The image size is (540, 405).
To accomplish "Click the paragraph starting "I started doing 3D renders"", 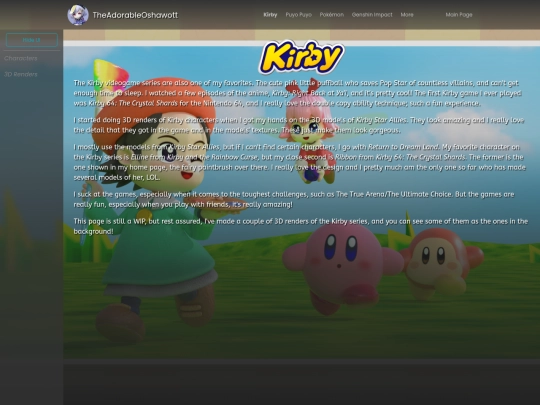I will pyautogui.click(x=299, y=125).
